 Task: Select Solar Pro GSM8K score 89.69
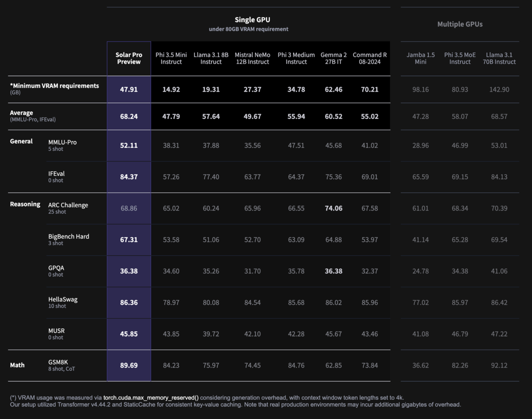129,365
